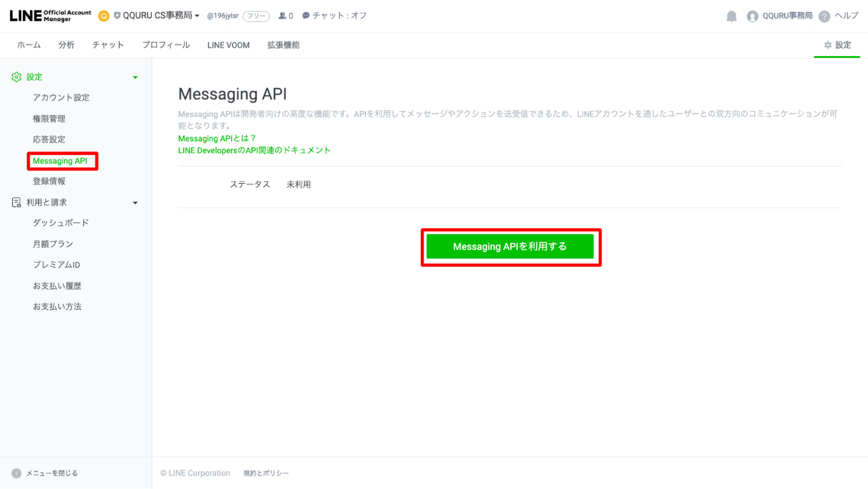This screenshot has height=489, width=868.
Task: Open the 設定 tab at top right
Action: [837, 45]
